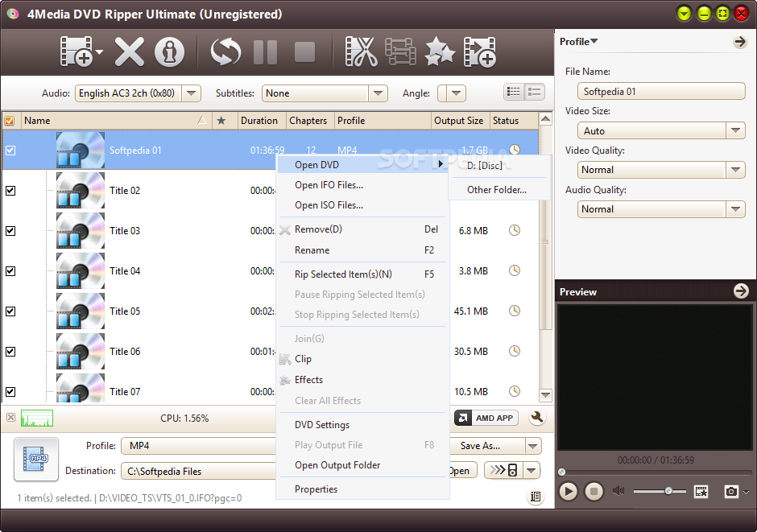Click the Duration column header
The image size is (757, 532).
(x=263, y=121)
